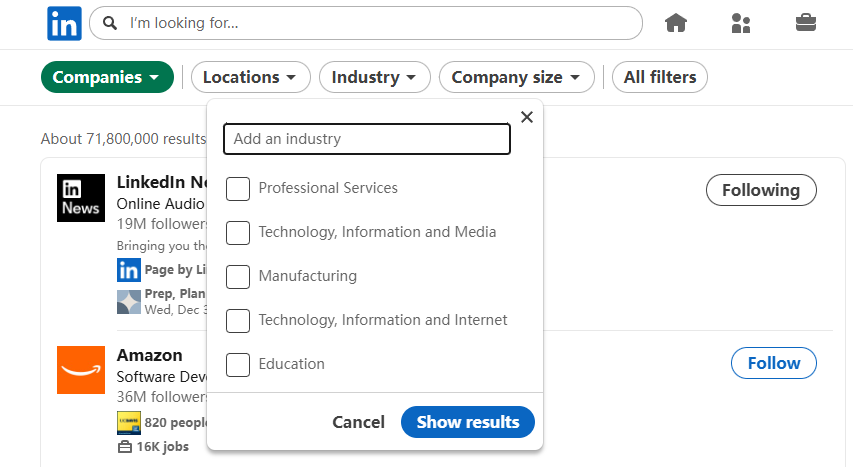Tick Technology, Information and Media checkbox
The width and height of the screenshot is (853, 467).
point(238,233)
